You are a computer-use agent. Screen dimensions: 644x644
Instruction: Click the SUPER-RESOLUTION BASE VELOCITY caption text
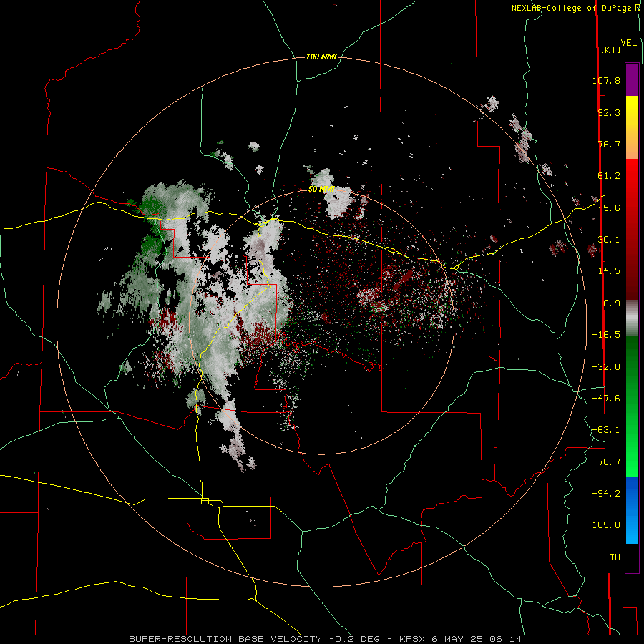click(227, 639)
